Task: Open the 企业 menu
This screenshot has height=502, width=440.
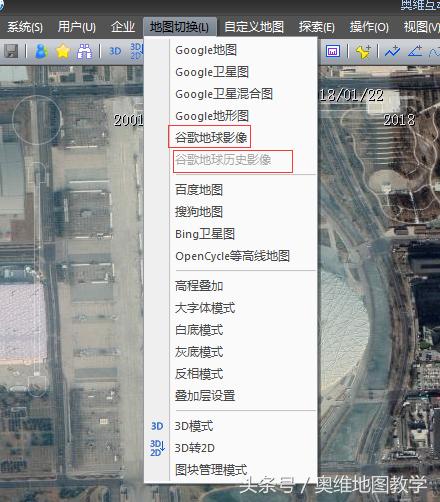Action: click(x=123, y=27)
